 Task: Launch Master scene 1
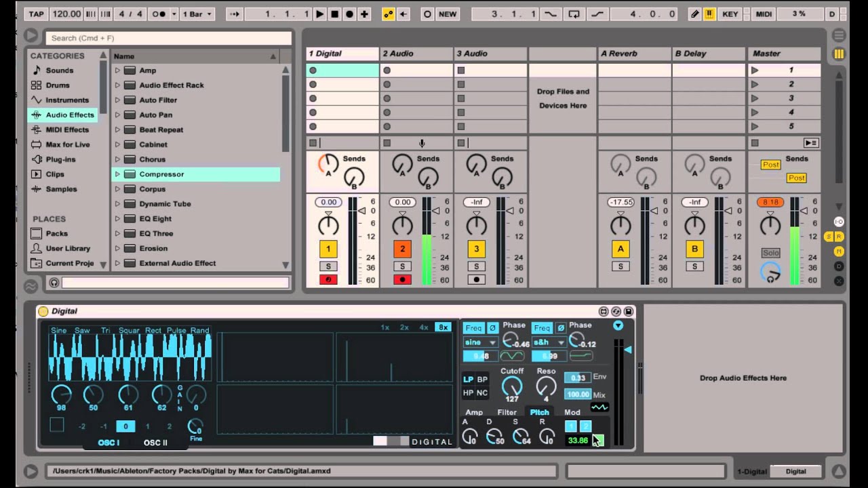coord(755,70)
